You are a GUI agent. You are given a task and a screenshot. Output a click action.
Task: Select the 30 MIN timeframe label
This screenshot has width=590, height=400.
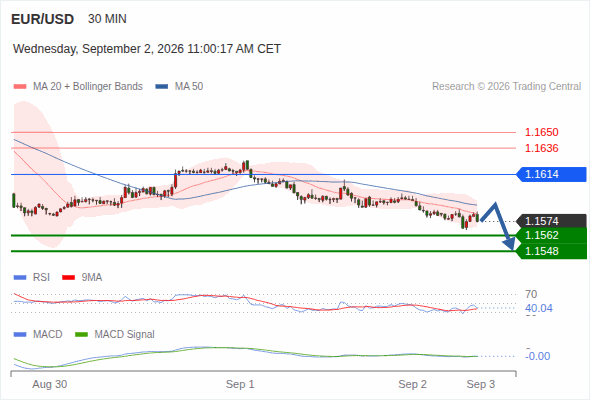(x=107, y=19)
